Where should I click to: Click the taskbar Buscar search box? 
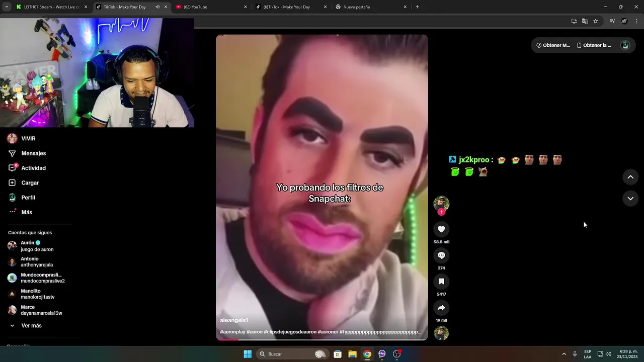click(292, 354)
